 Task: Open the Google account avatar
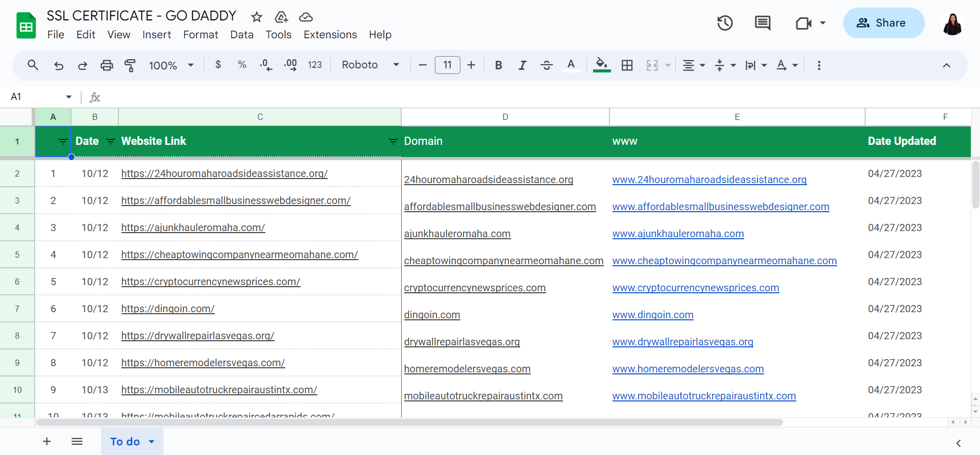point(952,23)
